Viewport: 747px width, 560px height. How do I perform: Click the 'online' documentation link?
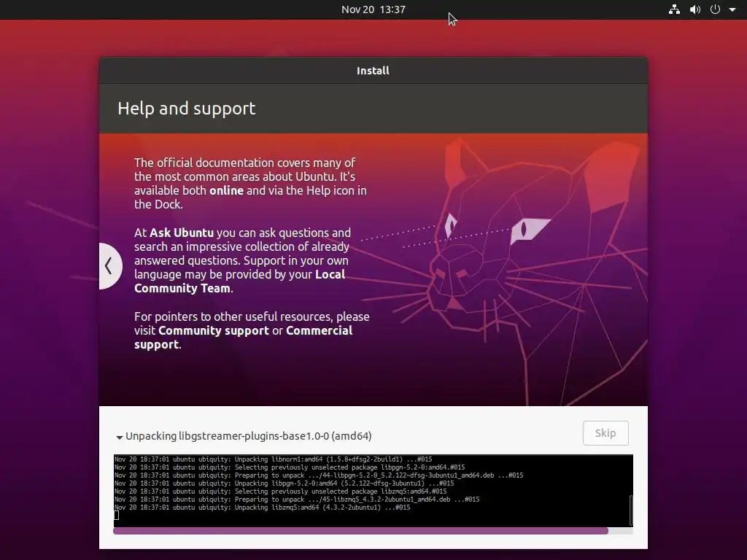pos(226,190)
